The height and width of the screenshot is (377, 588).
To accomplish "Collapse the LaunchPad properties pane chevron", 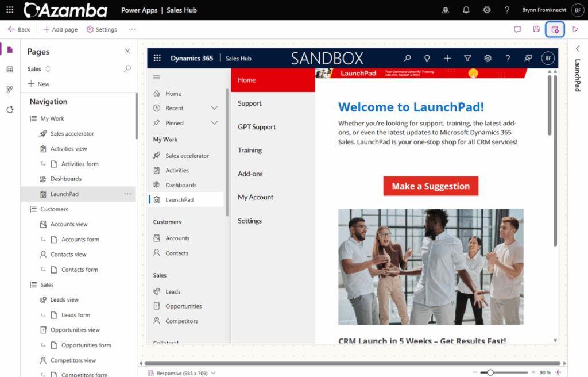I will 578,49.
